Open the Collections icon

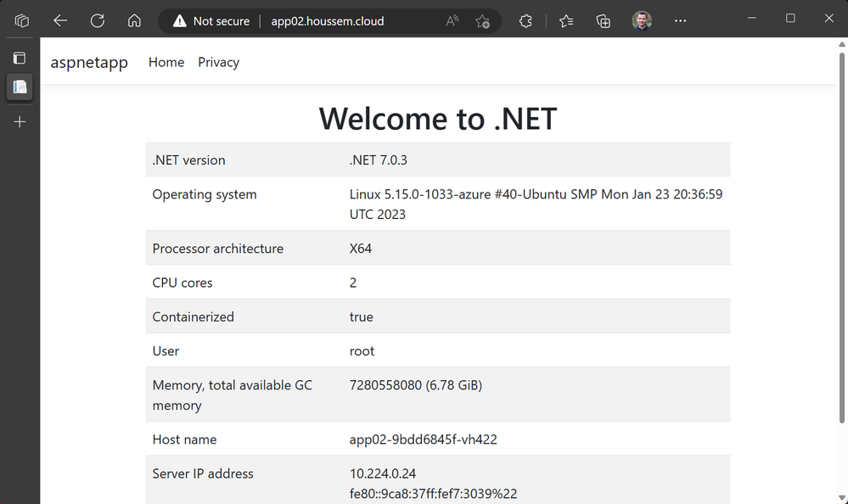(x=604, y=21)
